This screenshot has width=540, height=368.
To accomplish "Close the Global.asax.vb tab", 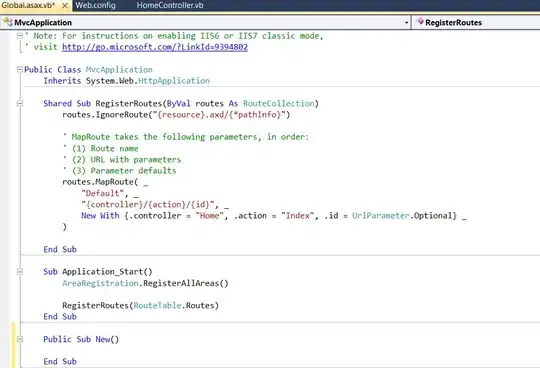I will tap(64, 6).
